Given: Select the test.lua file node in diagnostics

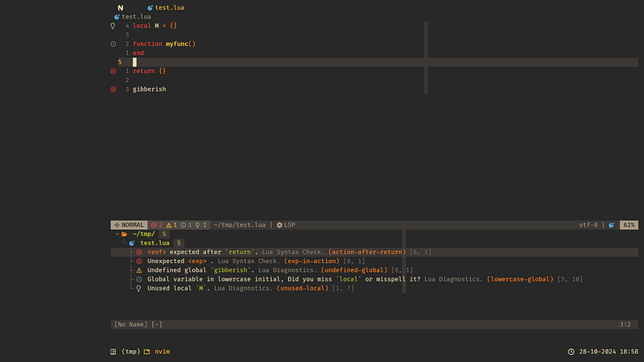Looking at the screenshot, I should [155, 243].
